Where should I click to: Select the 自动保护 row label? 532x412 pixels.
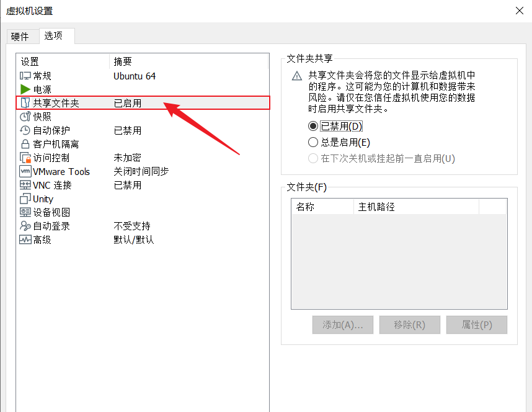(x=51, y=130)
